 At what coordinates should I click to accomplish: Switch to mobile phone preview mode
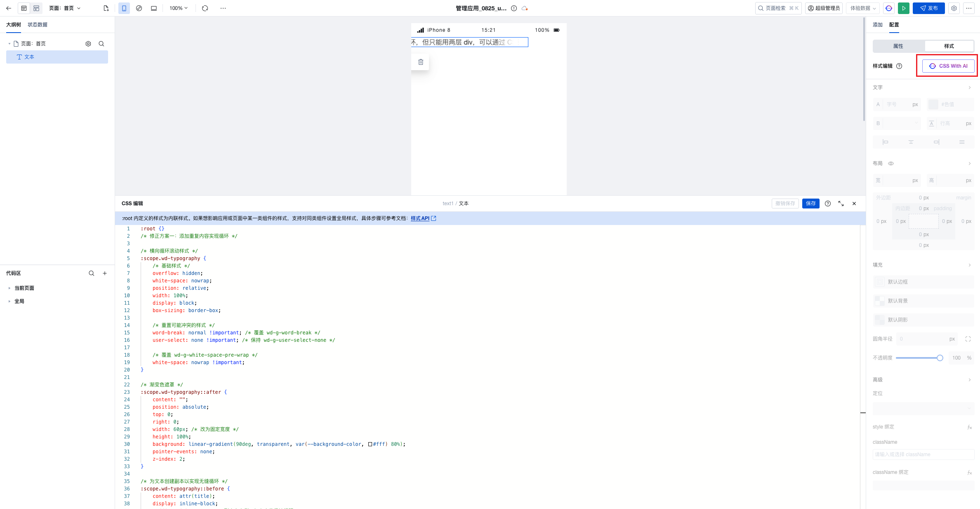(124, 8)
